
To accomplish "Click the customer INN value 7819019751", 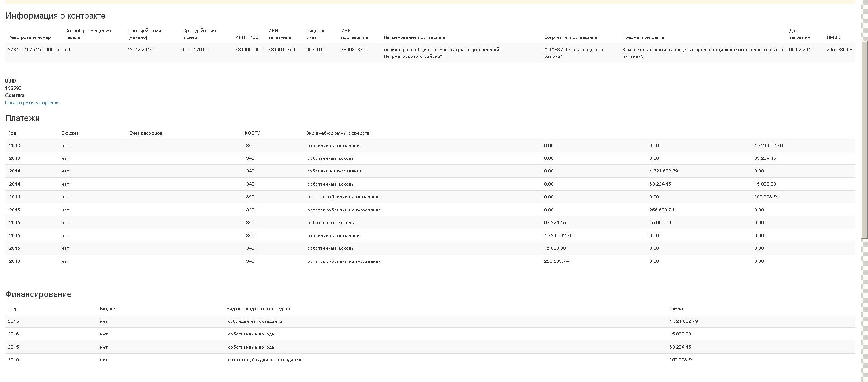I will coord(282,50).
